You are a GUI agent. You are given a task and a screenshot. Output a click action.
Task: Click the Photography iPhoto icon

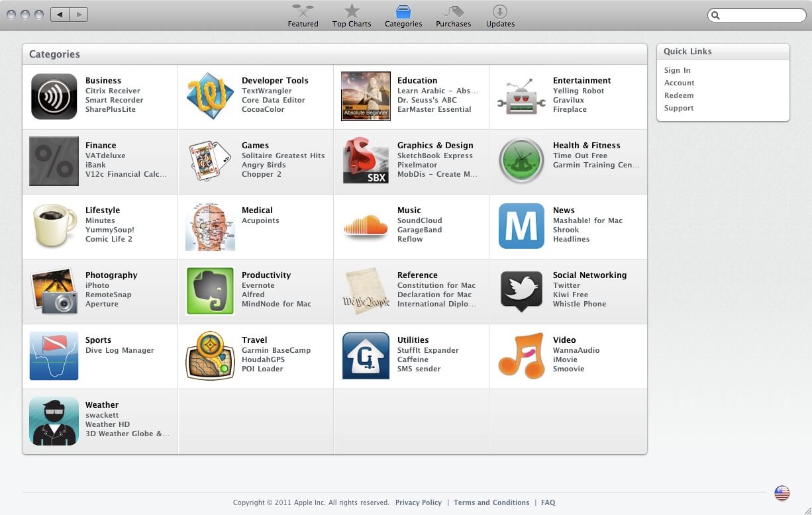click(54, 291)
